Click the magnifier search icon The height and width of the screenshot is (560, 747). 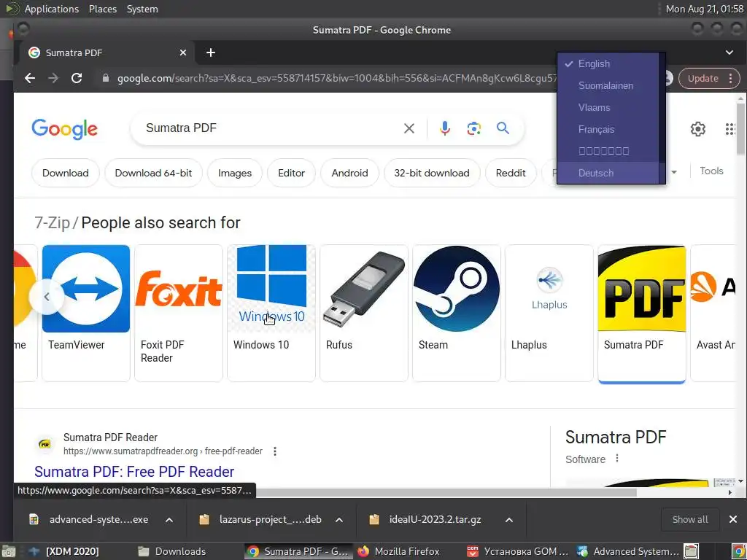tap(503, 128)
